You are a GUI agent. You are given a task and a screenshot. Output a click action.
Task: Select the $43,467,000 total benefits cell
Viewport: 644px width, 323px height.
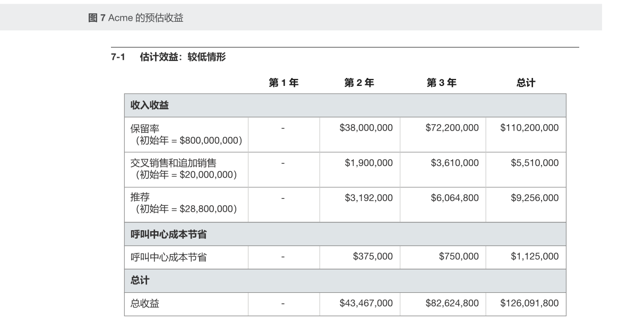[x=366, y=303]
